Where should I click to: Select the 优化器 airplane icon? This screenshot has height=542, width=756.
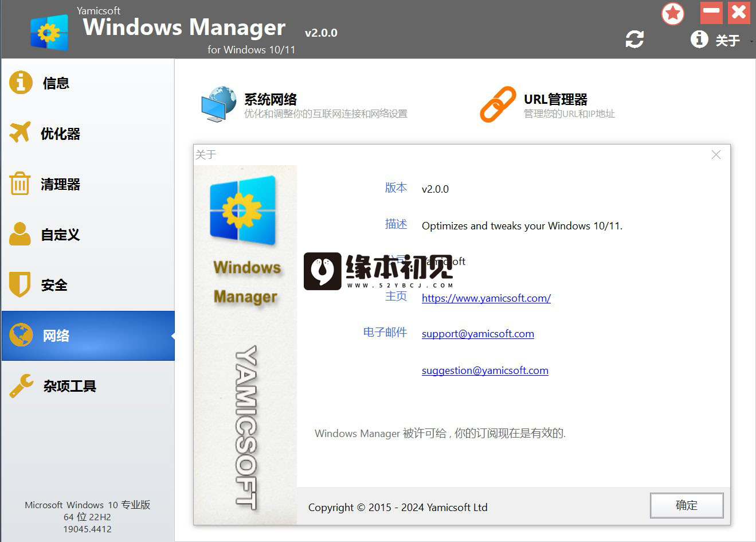click(20, 132)
